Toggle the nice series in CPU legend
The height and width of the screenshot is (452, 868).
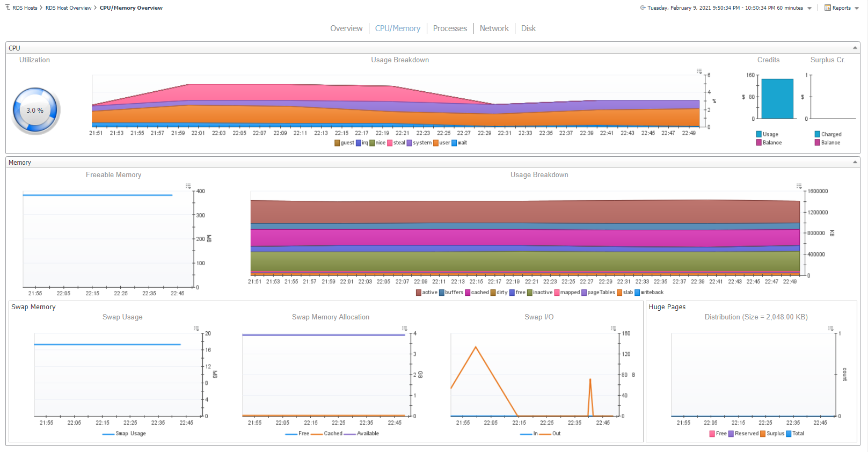click(377, 143)
